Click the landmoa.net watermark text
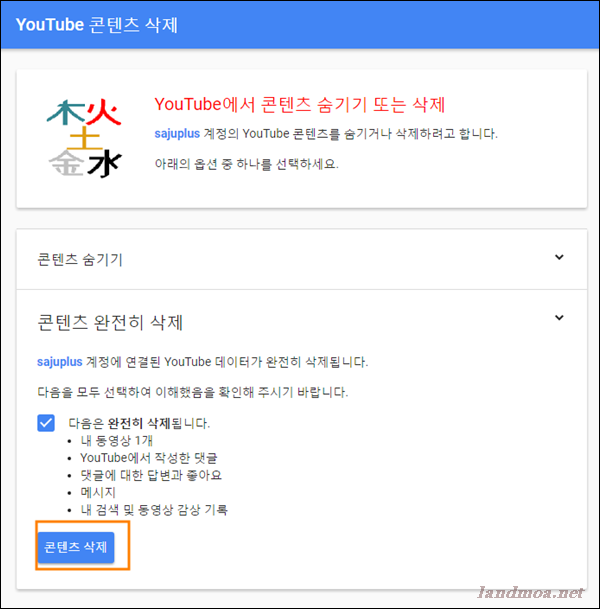Viewport: 600px width, 609px height. click(530, 592)
